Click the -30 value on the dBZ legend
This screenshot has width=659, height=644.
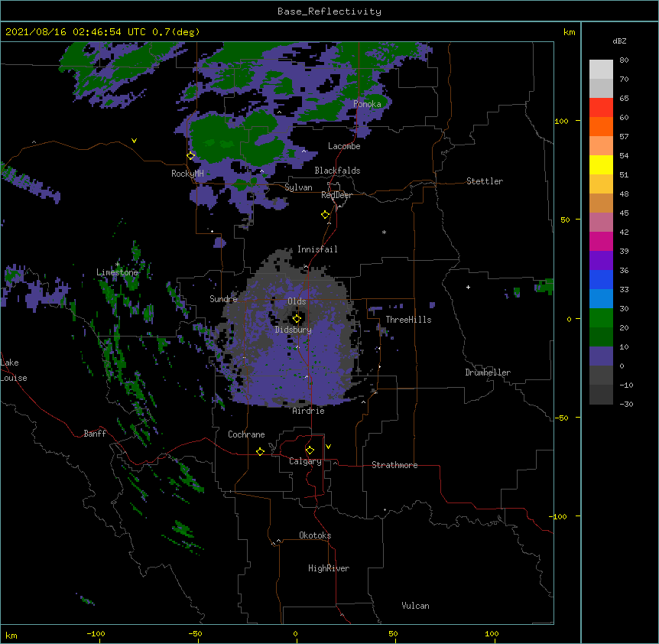point(626,404)
